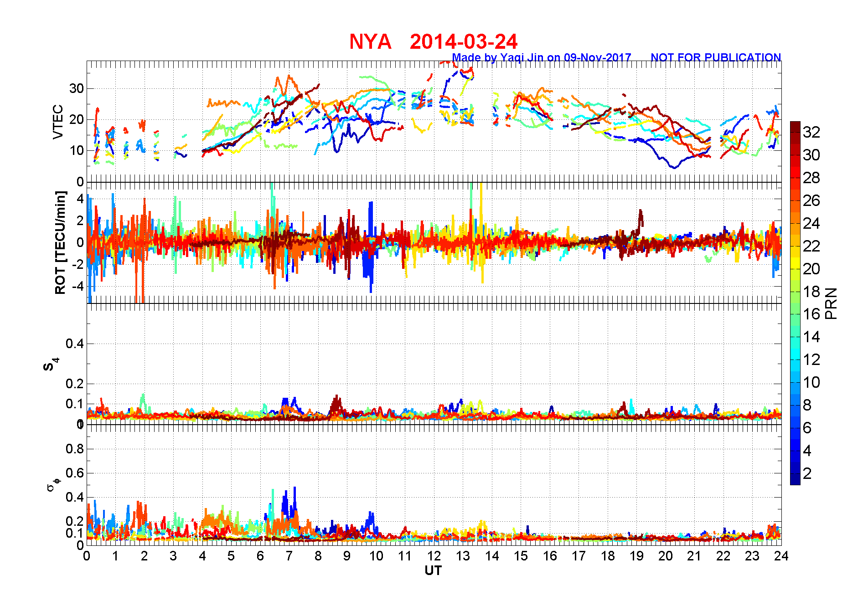Click the VTEC panel y-tick "20"
This screenshot has height=606, width=868.
(77, 119)
